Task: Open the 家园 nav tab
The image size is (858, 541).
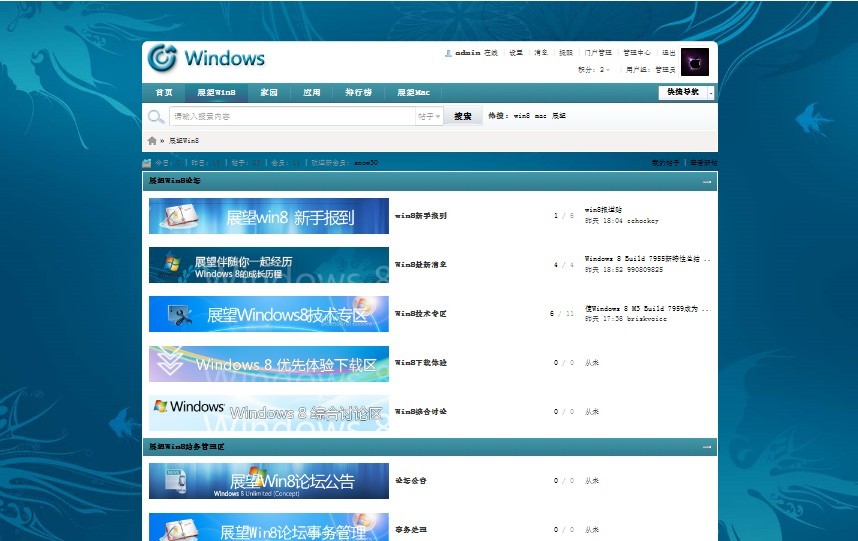Action: (x=269, y=92)
